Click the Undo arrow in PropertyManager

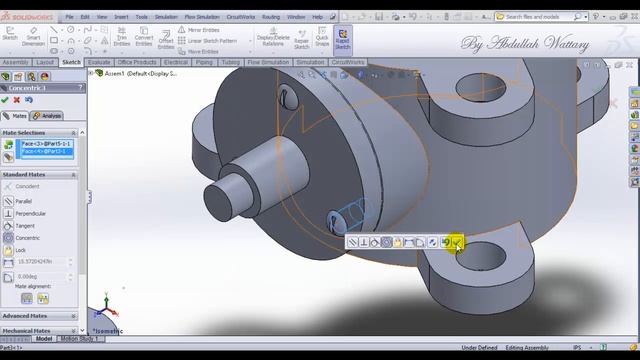pyautogui.click(x=29, y=100)
